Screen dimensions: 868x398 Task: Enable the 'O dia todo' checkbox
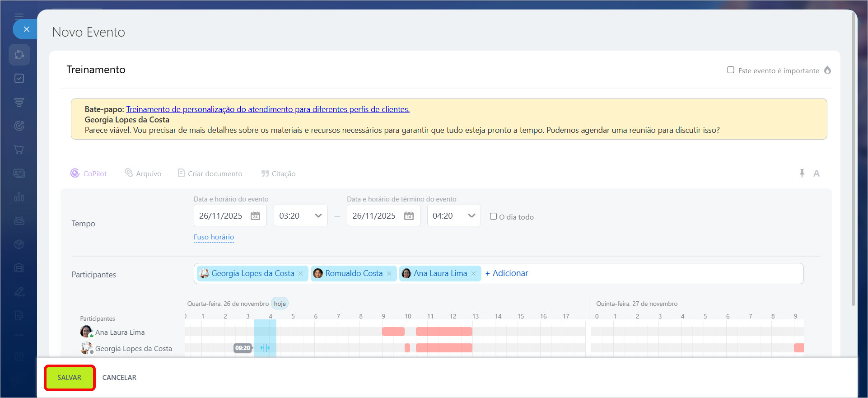click(x=494, y=216)
